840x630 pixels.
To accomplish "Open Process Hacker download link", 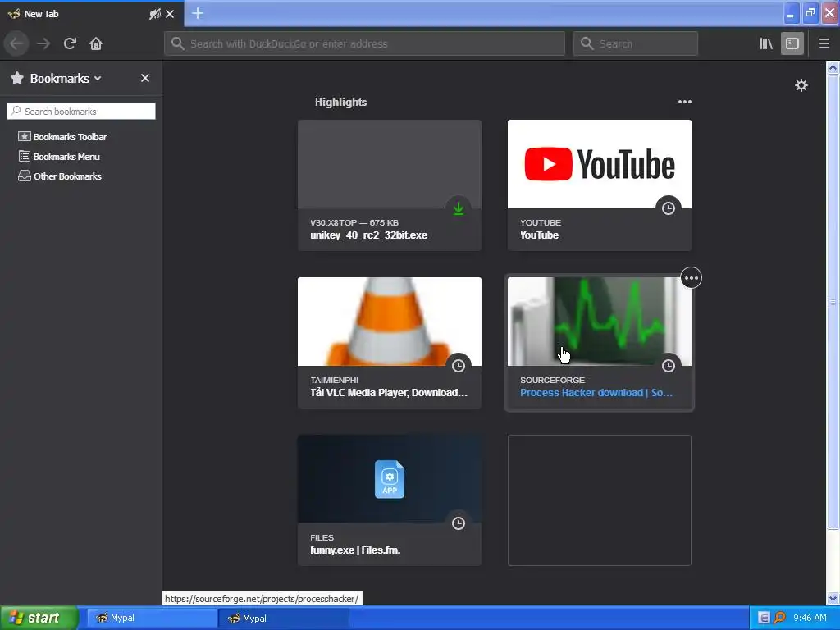I will click(x=596, y=393).
